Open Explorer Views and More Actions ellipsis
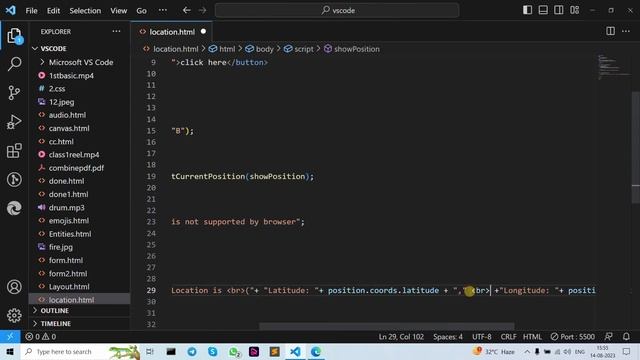 [116, 31]
